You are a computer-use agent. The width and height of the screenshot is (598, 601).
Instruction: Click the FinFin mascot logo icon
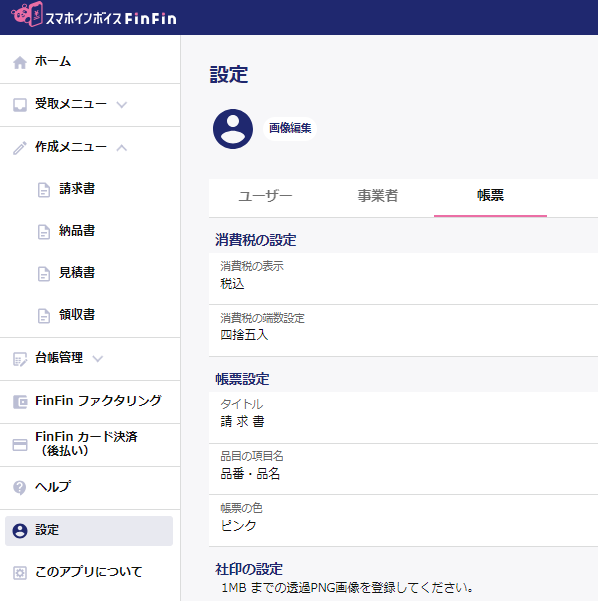[26, 15]
